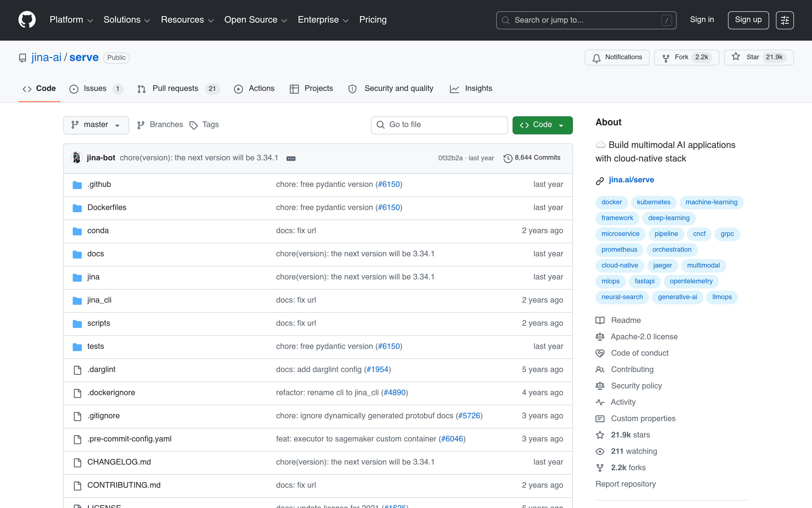Click the .gitignore file icon

click(77, 416)
